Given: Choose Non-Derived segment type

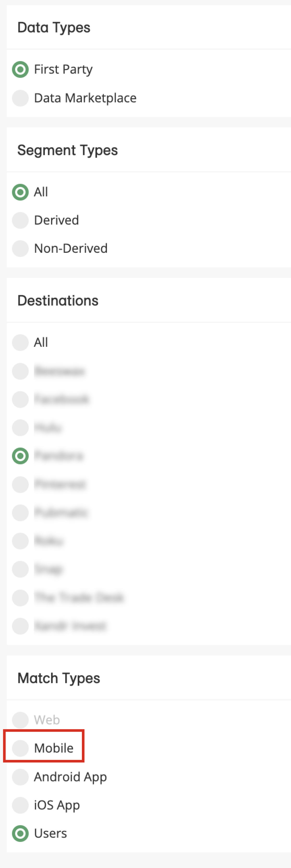Looking at the screenshot, I should click(20, 249).
